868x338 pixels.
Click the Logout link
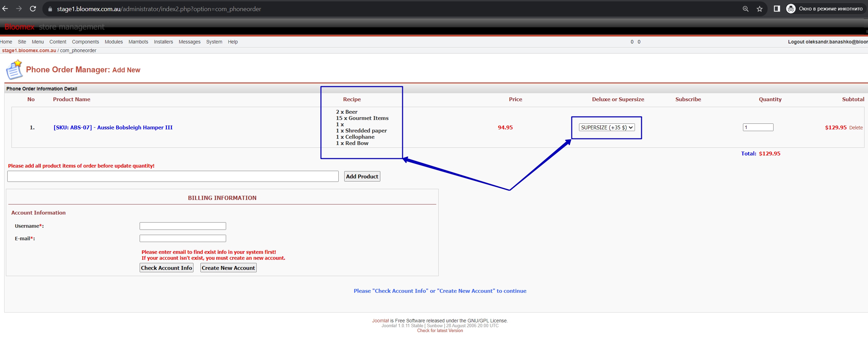click(x=828, y=42)
